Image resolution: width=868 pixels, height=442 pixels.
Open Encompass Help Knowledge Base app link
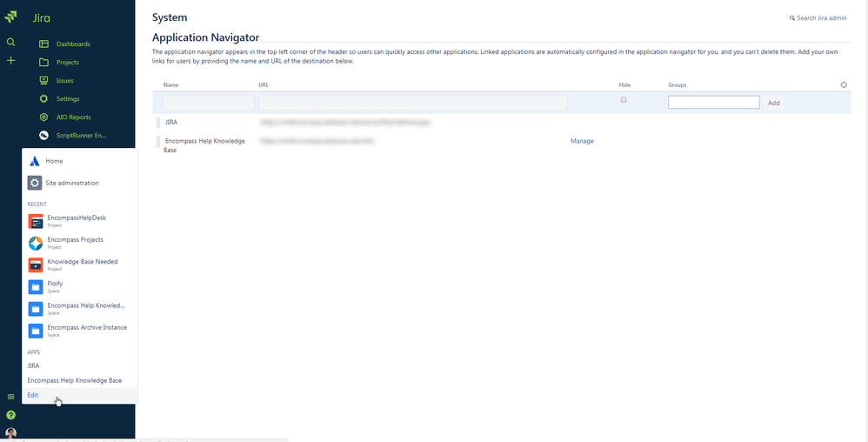[x=75, y=380]
